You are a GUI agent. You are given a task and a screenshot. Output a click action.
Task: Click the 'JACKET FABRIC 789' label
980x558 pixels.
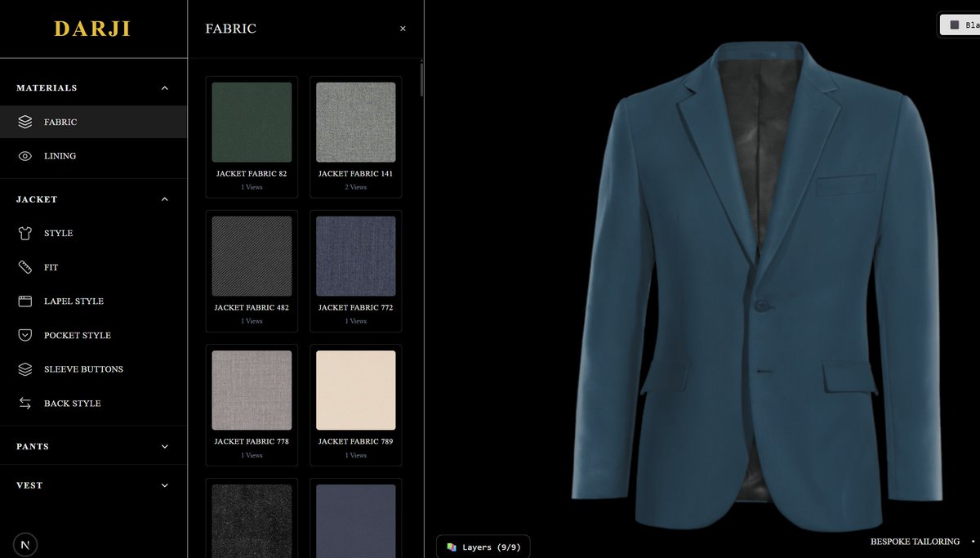[x=356, y=442]
